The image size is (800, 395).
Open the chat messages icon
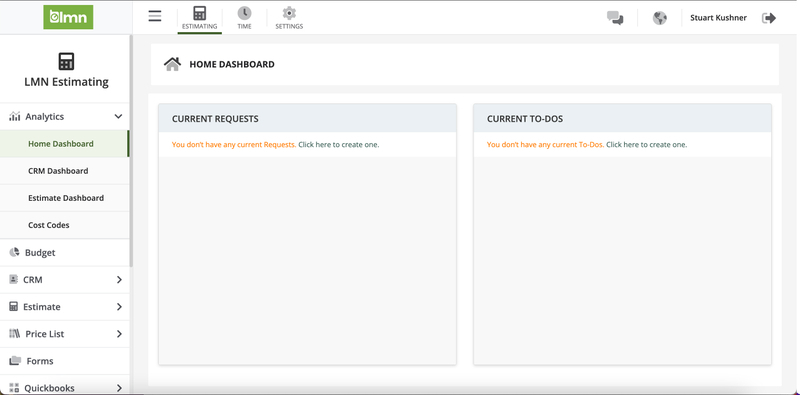click(615, 18)
